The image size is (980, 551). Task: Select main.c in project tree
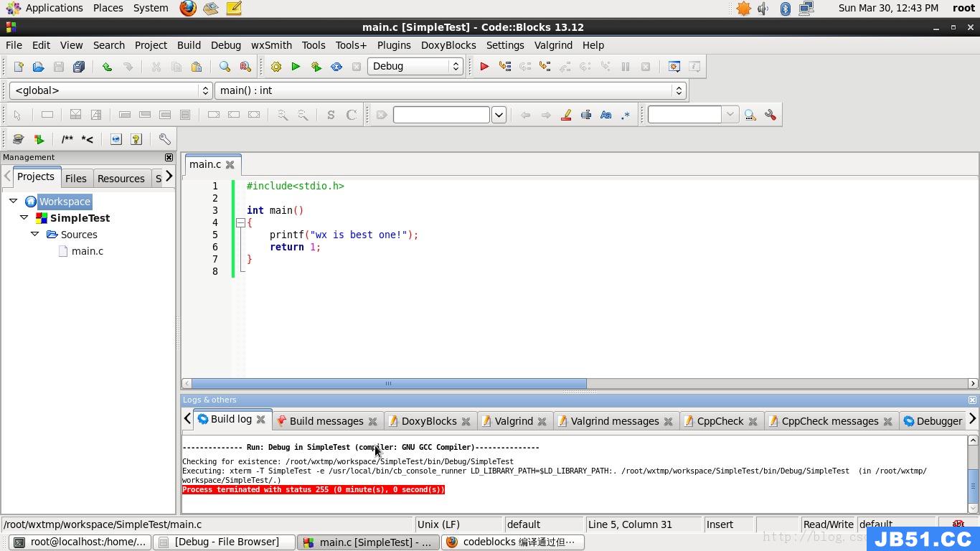point(87,251)
